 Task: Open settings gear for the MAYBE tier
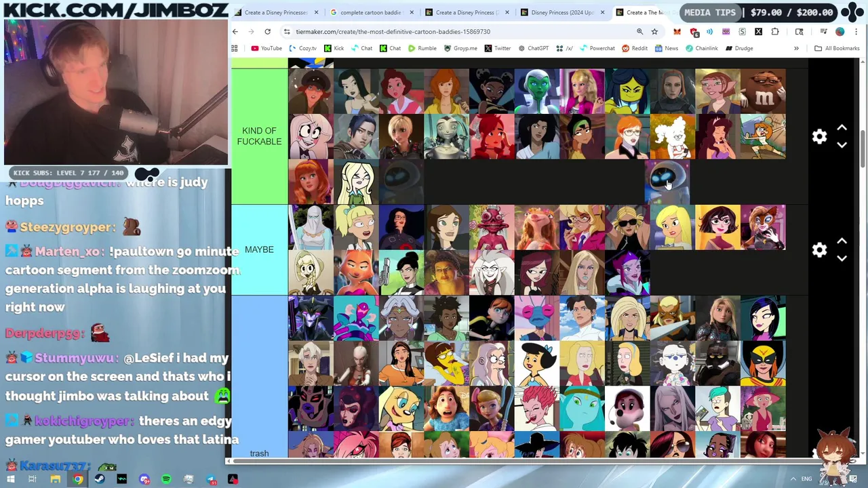coord(819,250)
